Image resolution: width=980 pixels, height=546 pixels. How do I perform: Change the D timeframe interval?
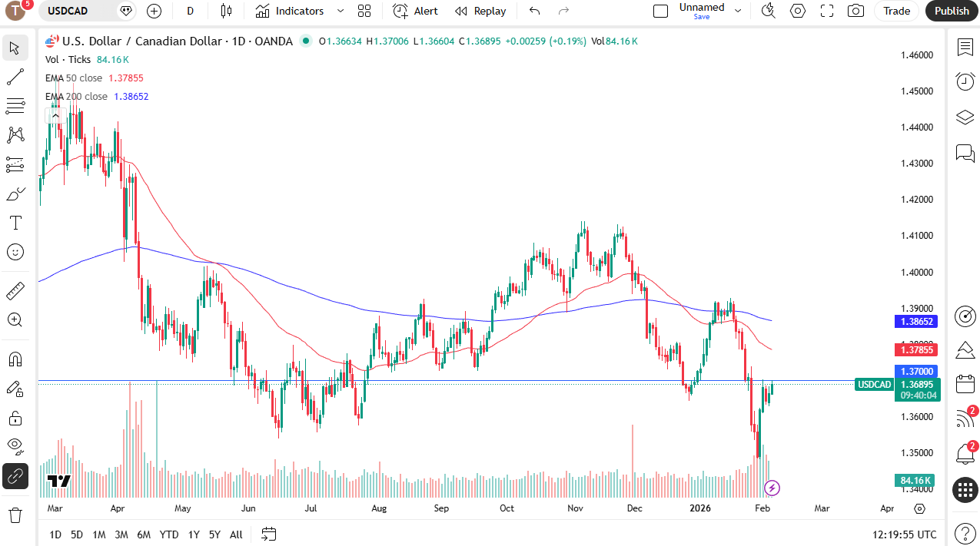point(191,11)
